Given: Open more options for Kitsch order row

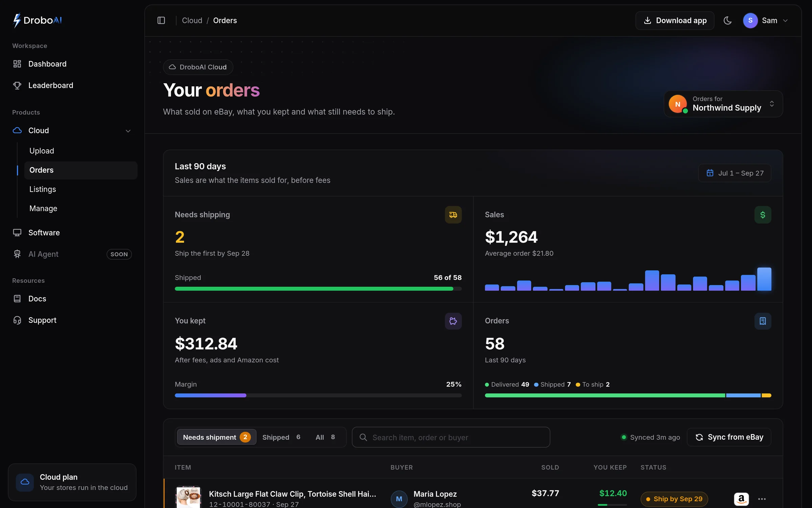Looking at the screenshot, I should (x=762, y=499).
